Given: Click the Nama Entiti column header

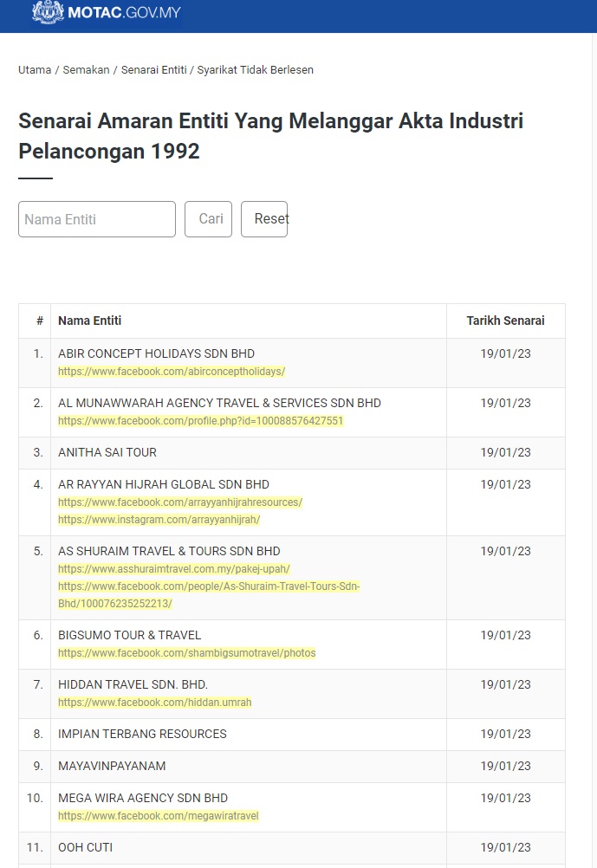Looking at the screenshot, I should [x=89, y=321].
